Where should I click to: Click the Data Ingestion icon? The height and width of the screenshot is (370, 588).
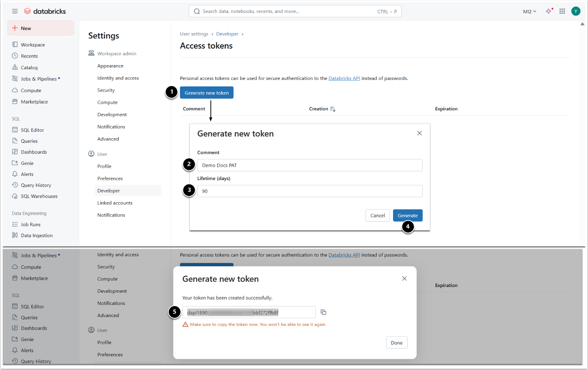[x=15, y=235]
